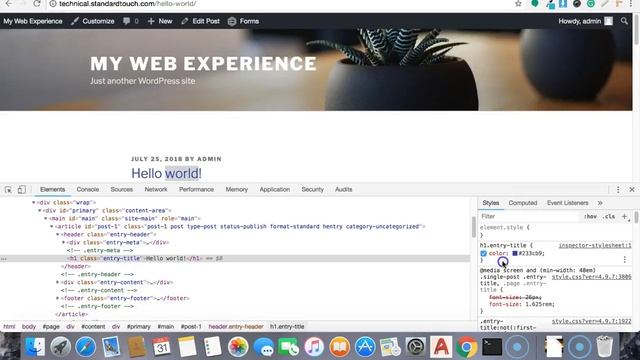This screenshot has height=360, width=640.
Task: Open the style.css?ver=4.9.7:3806 source link
Action: (x=591, y=277)
